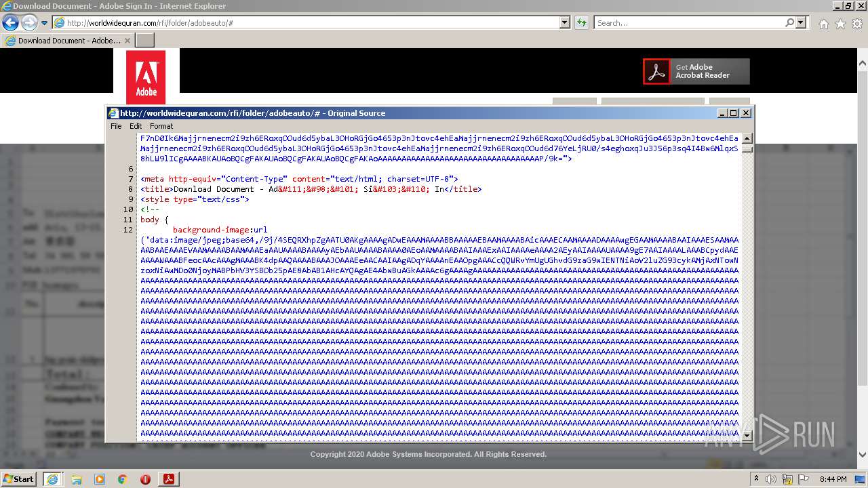The width and height of the screenshot is (868, 488).
Task: Click the Get Adobe Acrobat Reader button
Action: pos(696,71)
